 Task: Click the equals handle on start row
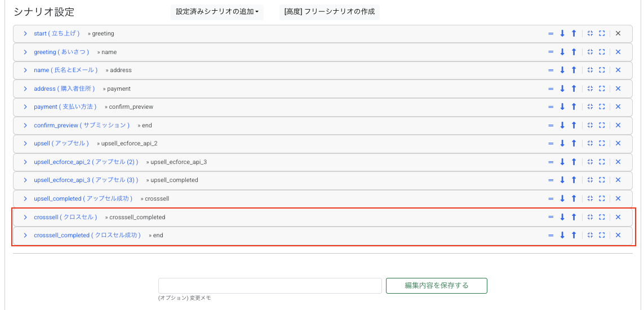click(x=551, y=34)
